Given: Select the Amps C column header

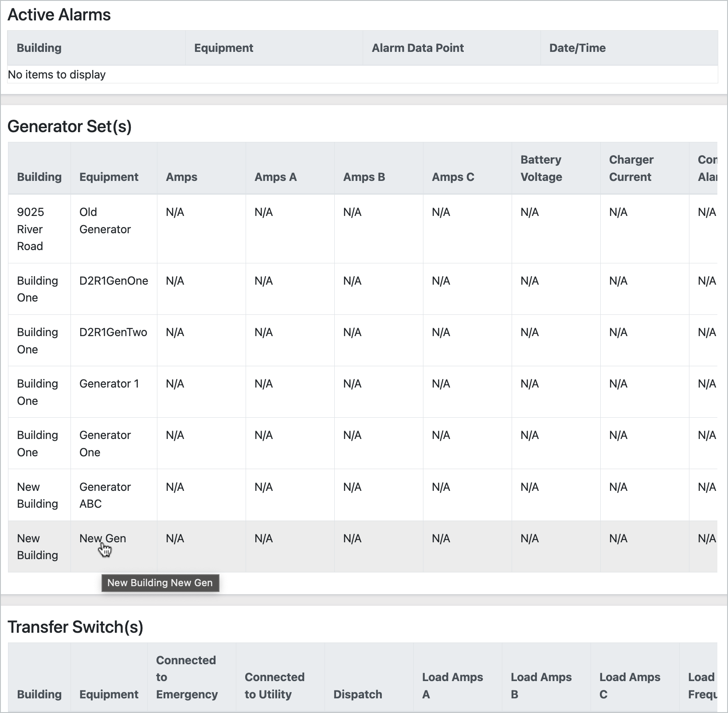Looking at the screenshot, I should click(453, 177).
